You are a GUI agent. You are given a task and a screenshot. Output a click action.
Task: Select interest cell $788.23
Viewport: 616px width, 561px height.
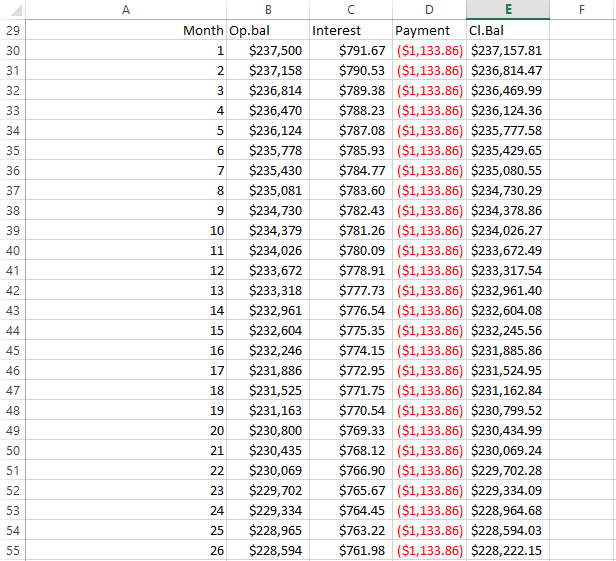(x=351, y=110)
